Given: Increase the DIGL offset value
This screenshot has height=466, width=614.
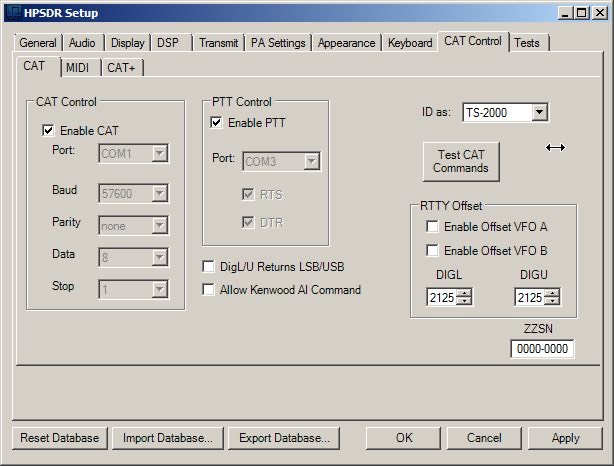Looking at the screenshot, I should [x=464, y=293].
